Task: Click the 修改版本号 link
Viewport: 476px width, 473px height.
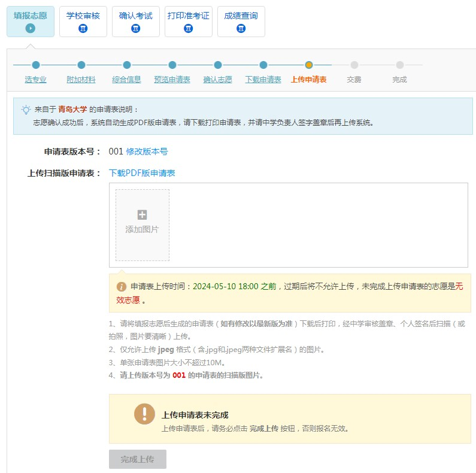Action: pos(147,151)
